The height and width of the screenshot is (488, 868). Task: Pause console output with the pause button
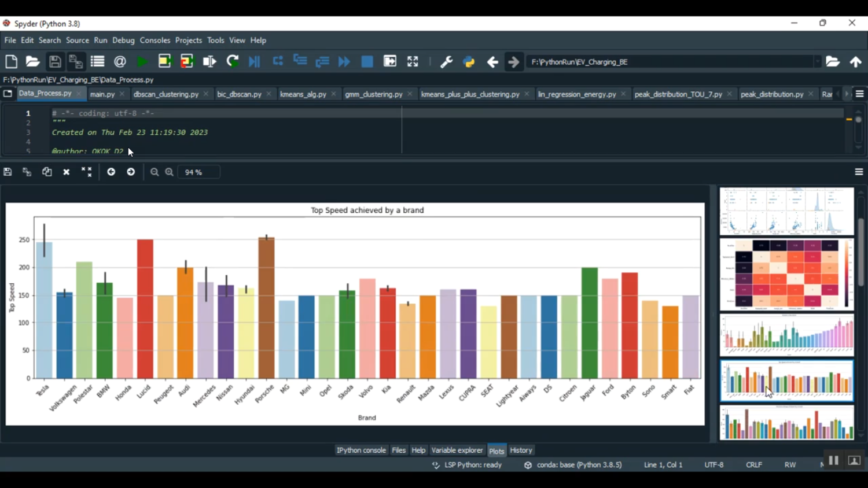pos(833,460)
